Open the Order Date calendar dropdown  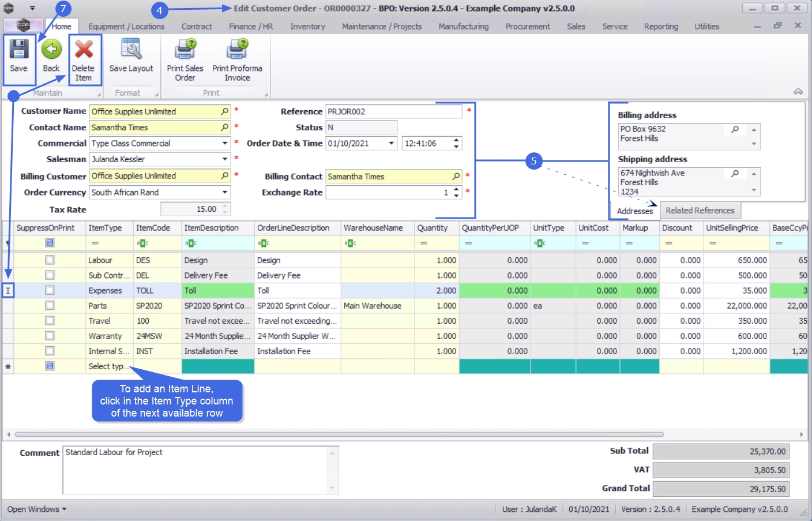[392, 144]
